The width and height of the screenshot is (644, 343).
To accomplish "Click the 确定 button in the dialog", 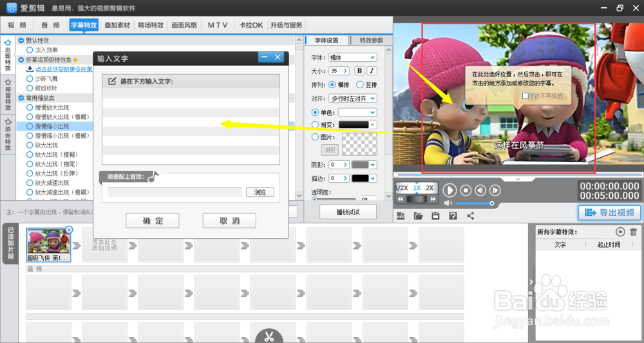I will [153, 221].
